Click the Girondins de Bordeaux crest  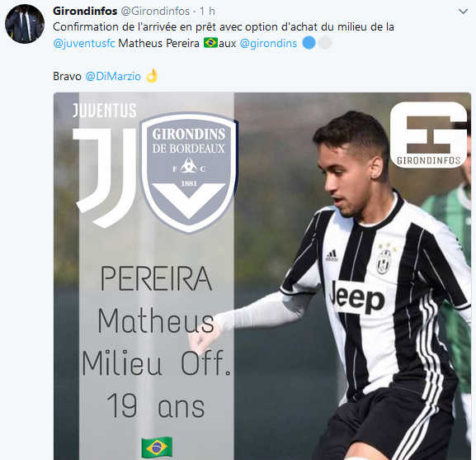coord(189,173)
